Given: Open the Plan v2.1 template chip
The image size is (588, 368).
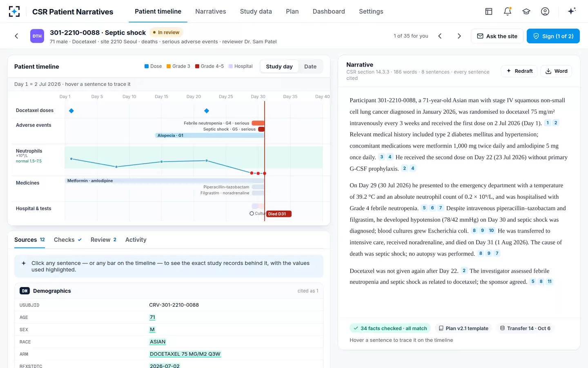Looking at the screenshot, I should pyautogui.click(x=463, y=328).
